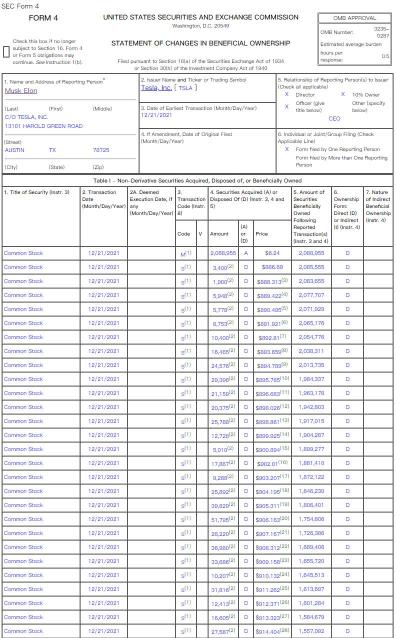Viewport: 396px width, 638px height.
Task: Click the FORM 4 title at top left
Action: click(43, 18)
